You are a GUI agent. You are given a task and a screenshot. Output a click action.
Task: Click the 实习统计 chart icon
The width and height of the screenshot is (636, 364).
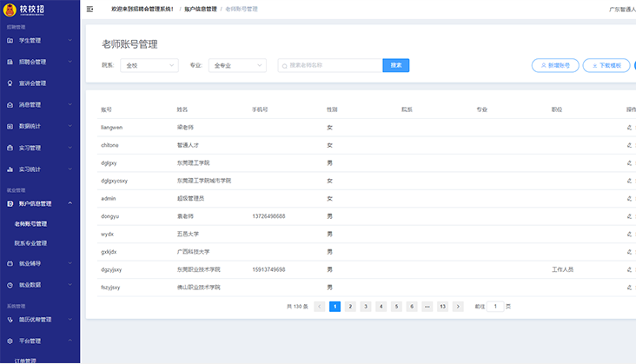pyautogui.click(x=10, y=169)
